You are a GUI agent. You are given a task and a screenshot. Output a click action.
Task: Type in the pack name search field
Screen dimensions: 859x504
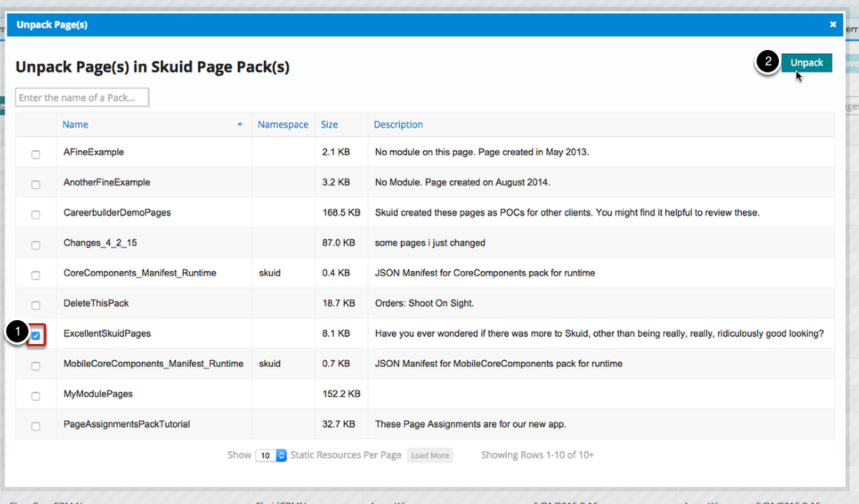pyautogui.click(x=82, y=98)
